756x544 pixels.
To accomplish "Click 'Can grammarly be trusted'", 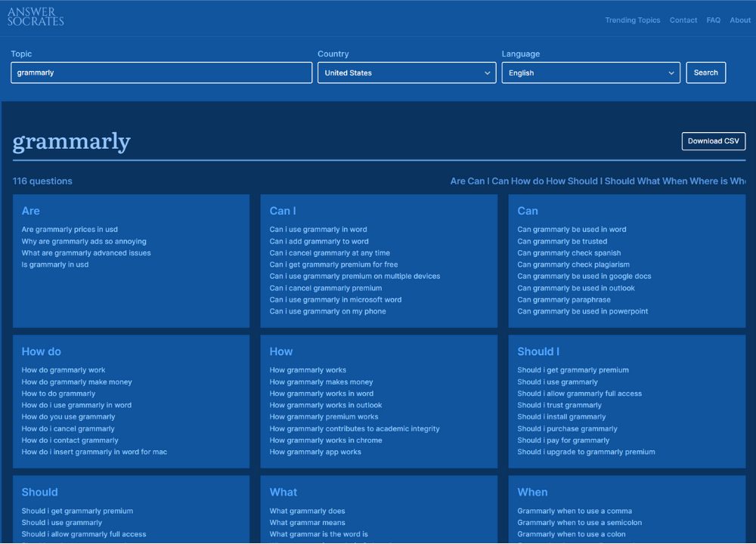I will pyautogui.click(x=562, y=242).
